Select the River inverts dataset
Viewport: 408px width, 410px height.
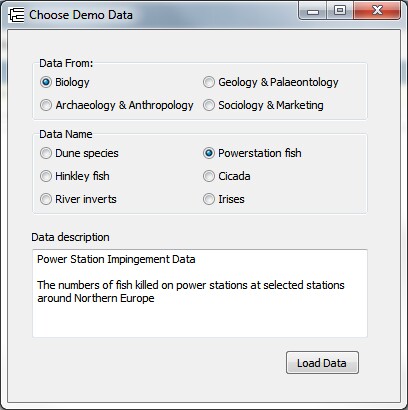click(x=78, y=199)
